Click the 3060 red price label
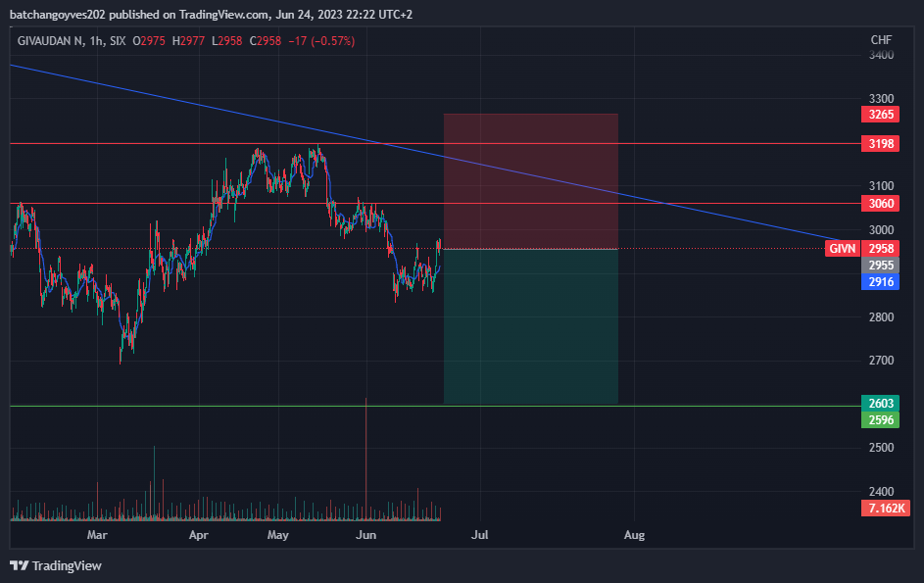This screenshot has width=924, height=583. pos(880,204)
